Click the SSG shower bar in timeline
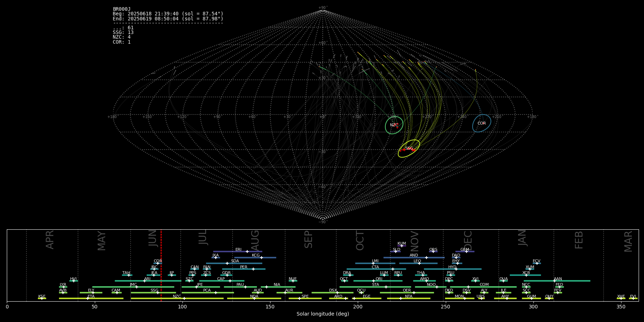This screenshot has height=322, width=644. 153,293
